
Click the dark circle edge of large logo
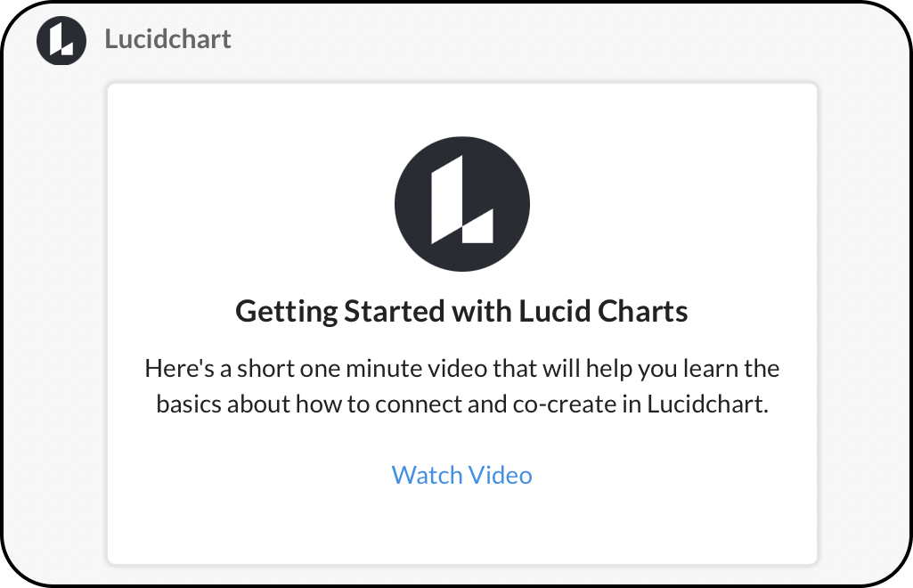click(x=402, y=204)
